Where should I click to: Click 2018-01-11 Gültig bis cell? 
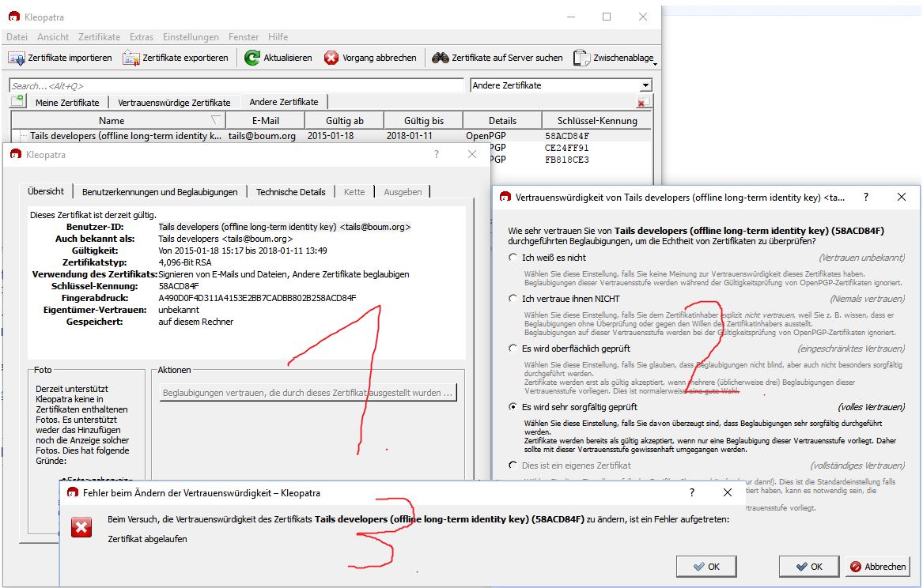409,136
